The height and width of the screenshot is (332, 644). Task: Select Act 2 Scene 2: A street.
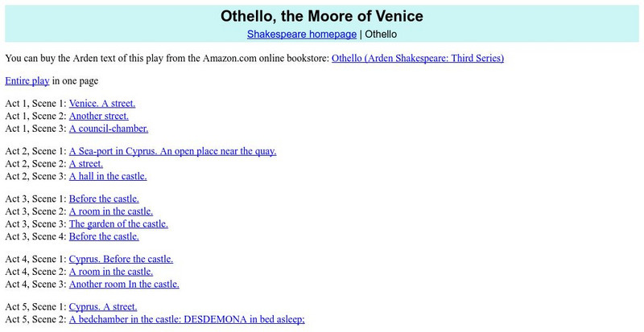pyautogui.click(x=86, y=163)
